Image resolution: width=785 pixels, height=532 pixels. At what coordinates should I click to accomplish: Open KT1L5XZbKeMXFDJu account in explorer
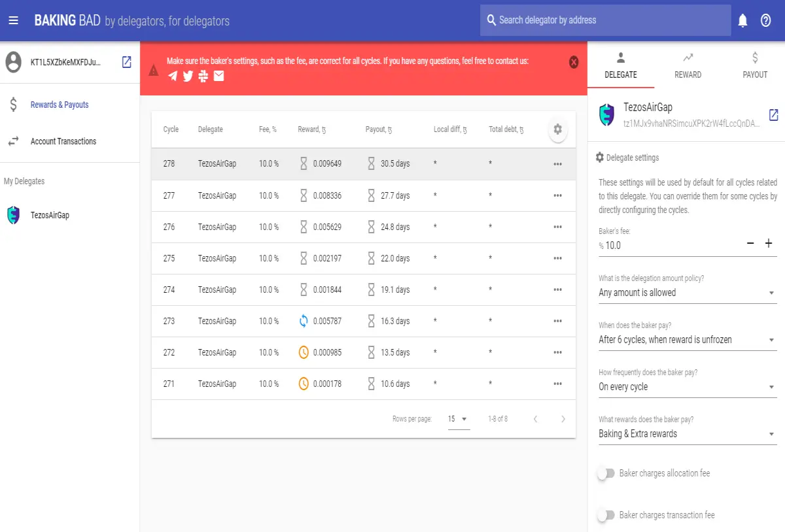tap(127, 62)
